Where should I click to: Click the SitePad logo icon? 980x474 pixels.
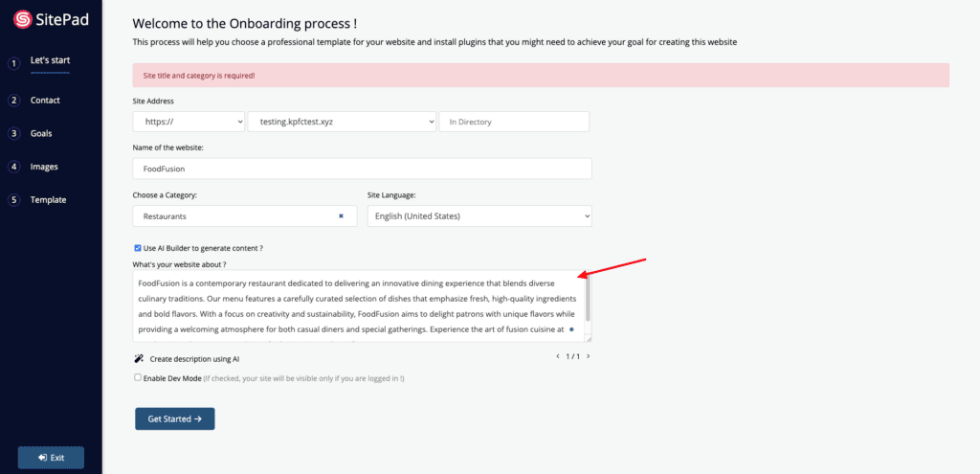[23, 19]
